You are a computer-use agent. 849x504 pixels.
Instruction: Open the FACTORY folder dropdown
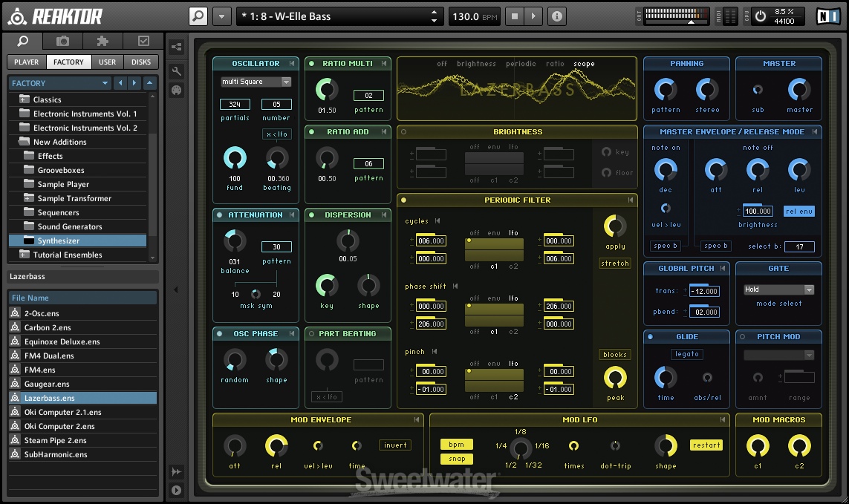[x=60, y=83]
